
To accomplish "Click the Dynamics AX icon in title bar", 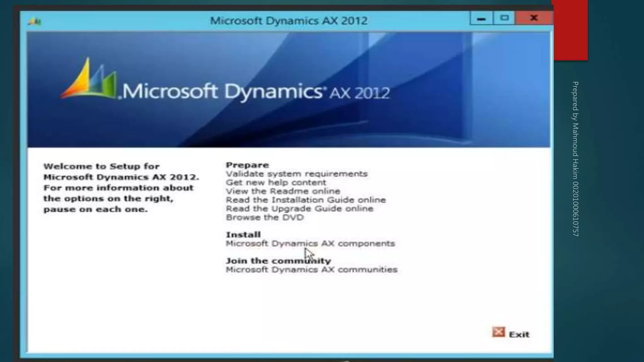I will 35,21.
